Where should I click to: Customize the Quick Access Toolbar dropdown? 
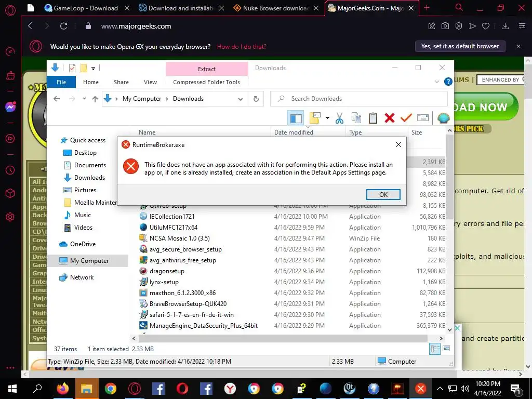pos(93,68)
